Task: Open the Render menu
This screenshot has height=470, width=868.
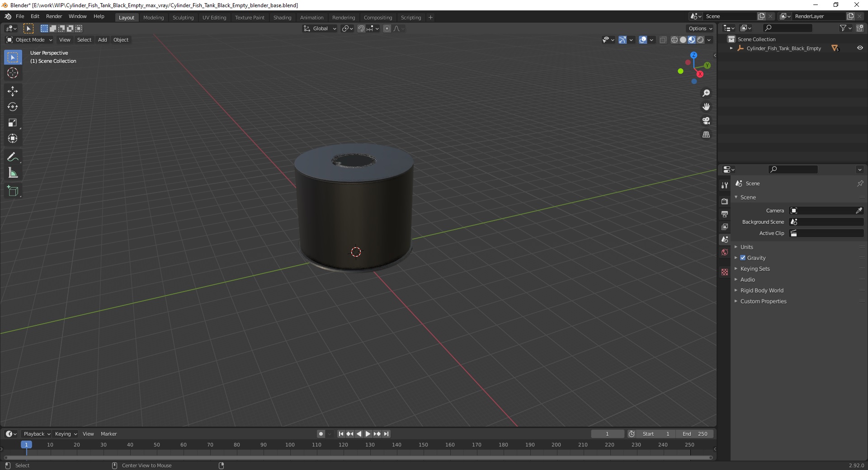Action: tap(54, 16)
